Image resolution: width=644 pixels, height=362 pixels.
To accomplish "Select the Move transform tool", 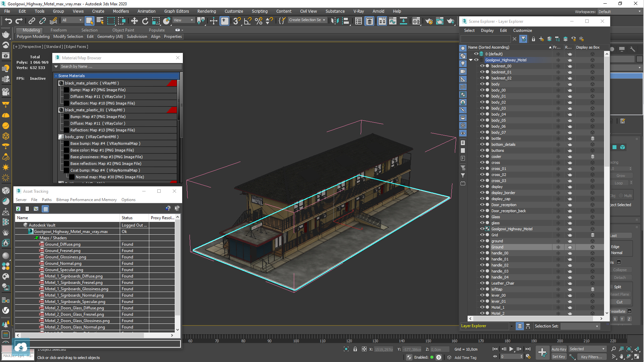I will click(134, 21).
